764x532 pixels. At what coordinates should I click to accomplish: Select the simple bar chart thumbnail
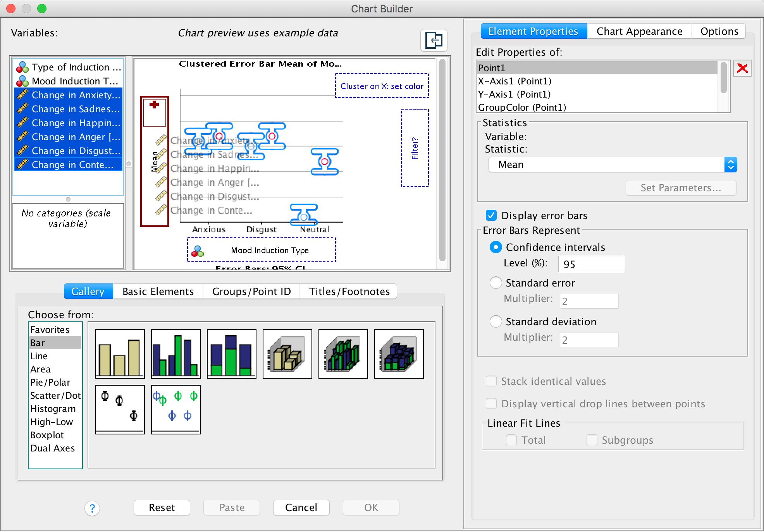120,354
